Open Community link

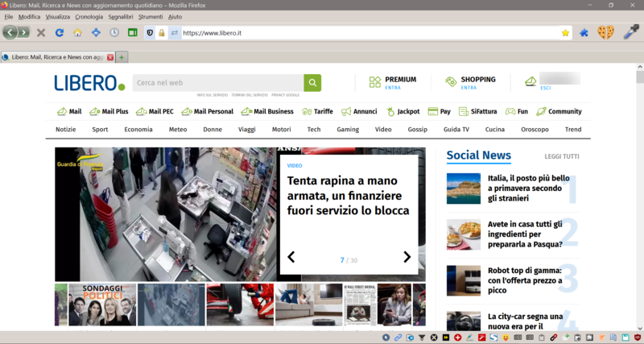click(559, 111)
